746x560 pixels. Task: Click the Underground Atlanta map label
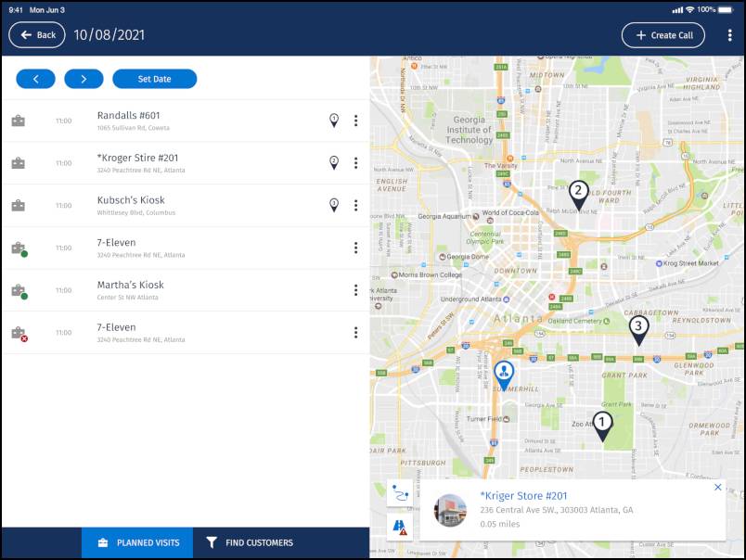pyautogui.click(x=470, y=299)
